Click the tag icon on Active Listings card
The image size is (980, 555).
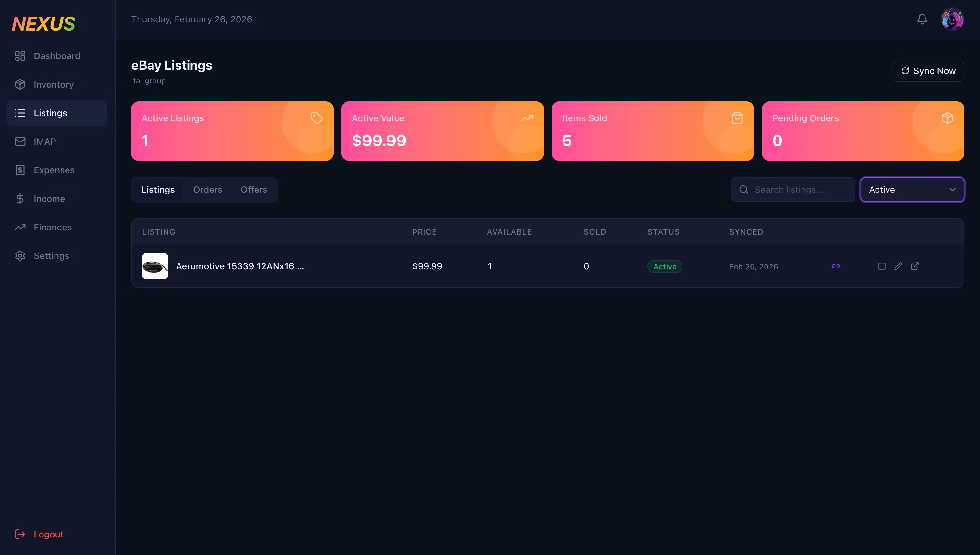(316, 118)
